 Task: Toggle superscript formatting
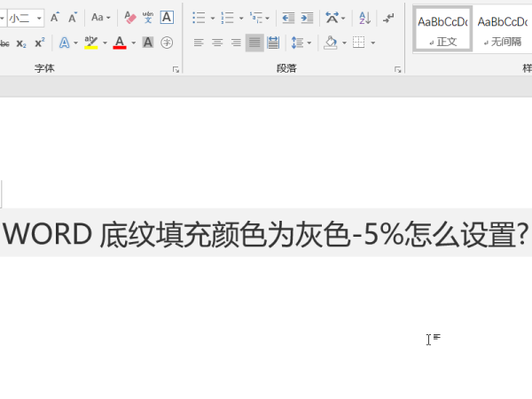pyautogui.click(x=40, y=43)
